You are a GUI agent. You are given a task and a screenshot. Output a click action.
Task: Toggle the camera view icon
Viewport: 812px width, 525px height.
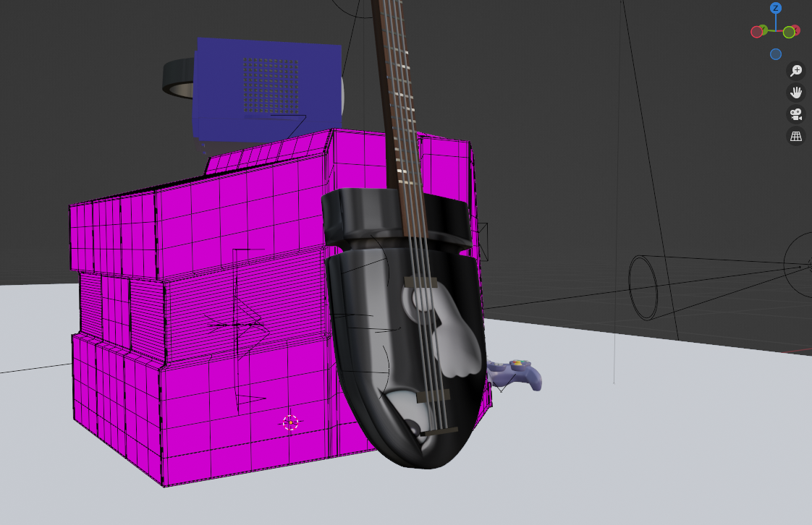coord(796,114)
